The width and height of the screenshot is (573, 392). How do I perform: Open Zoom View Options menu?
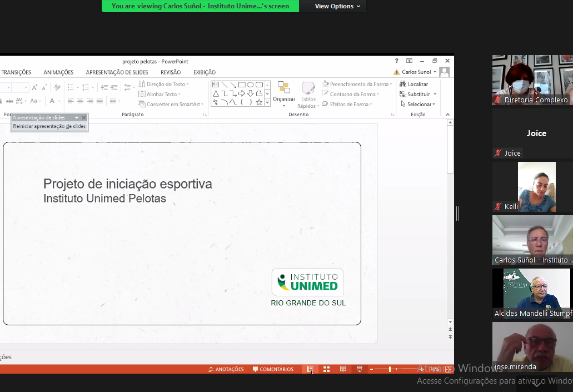(337, 6)
